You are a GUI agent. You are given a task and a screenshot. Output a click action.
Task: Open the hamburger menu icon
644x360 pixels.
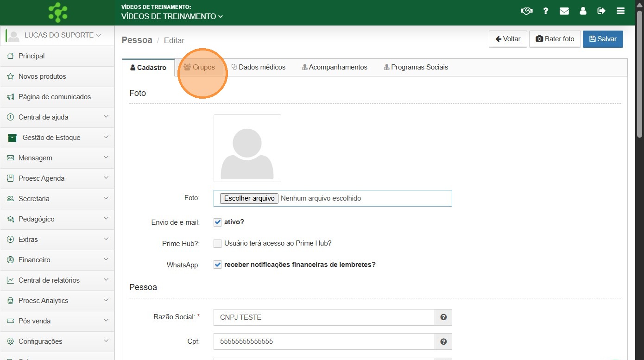[x=620, y=11]
